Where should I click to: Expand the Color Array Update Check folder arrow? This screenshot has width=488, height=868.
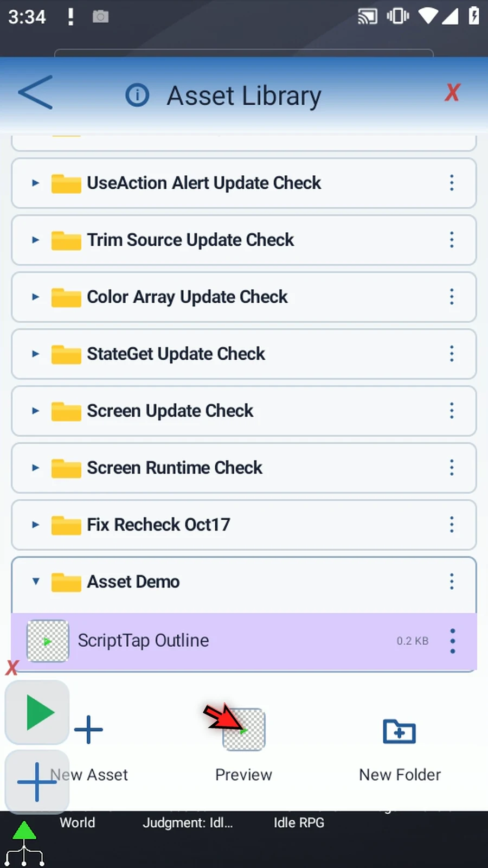click(36, 297)
